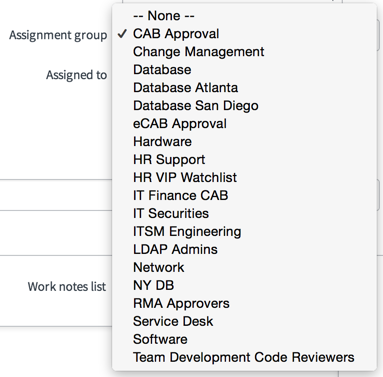Click the Assignment group label
Viewport: 383px width, 377px height.
point(58,35)
